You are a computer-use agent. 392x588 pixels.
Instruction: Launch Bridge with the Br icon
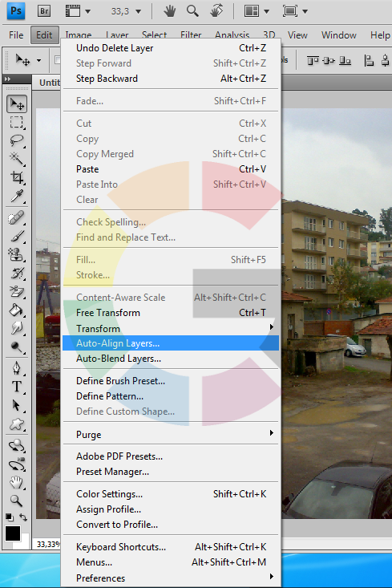(44, 11)
